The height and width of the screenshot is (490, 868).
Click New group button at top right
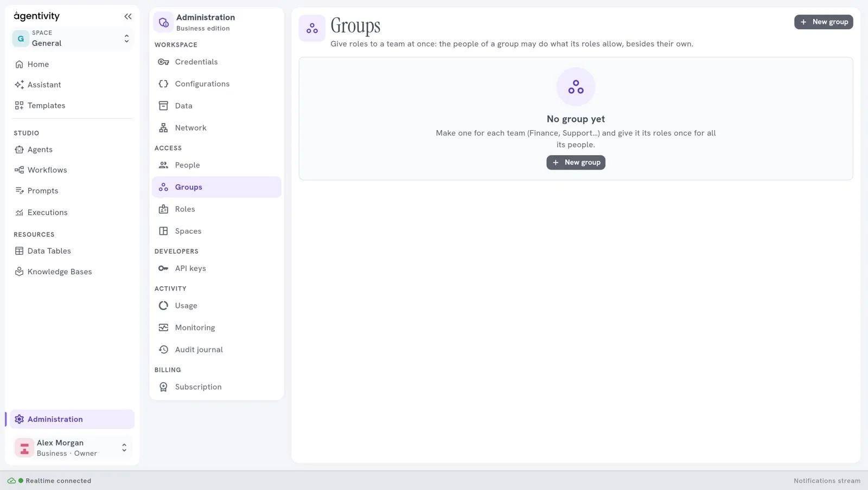pyautogui.click(x=824, y=22)
